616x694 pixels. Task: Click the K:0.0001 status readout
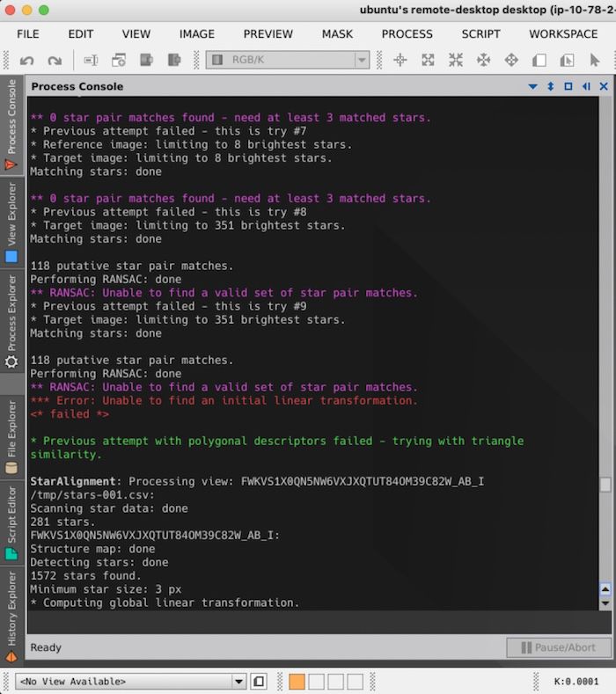(576, 682)
